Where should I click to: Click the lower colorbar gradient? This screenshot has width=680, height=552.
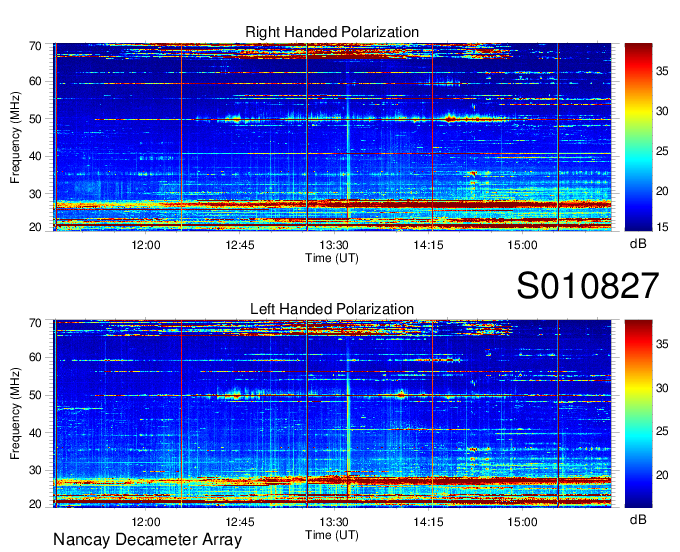pyautogui.click(x=638, y=414)
